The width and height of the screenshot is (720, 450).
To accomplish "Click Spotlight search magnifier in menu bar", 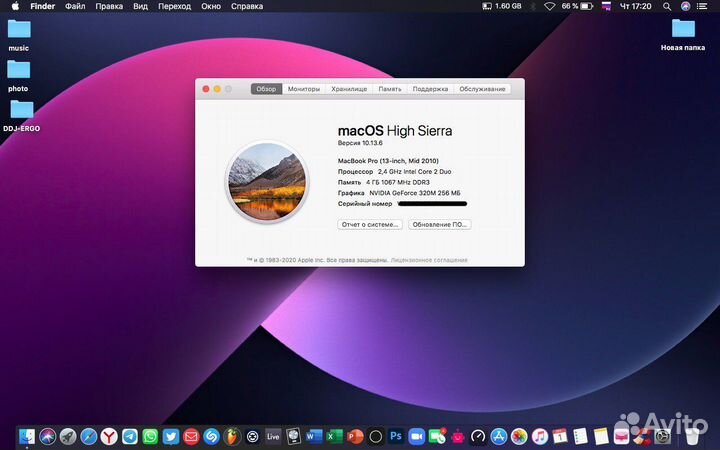I will point(667,6).
